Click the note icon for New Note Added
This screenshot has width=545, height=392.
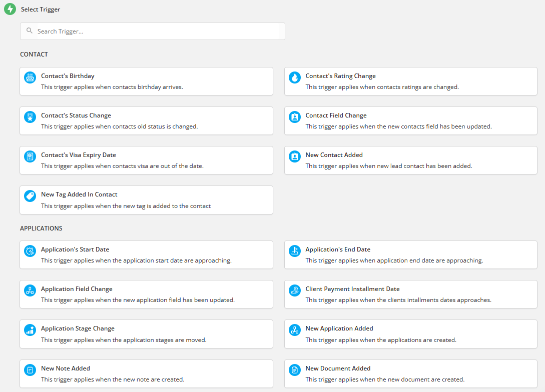click(x=30, y=370)
